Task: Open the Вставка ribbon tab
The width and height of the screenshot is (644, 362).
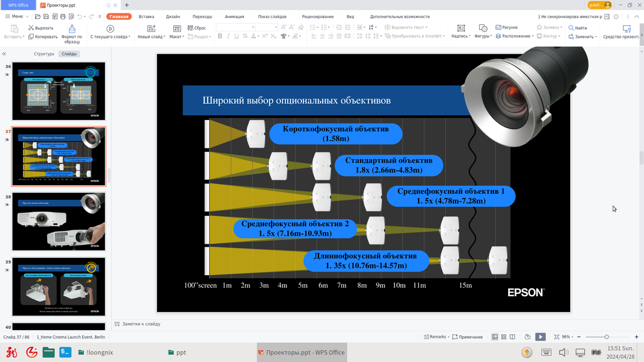Action: (146, 16)
